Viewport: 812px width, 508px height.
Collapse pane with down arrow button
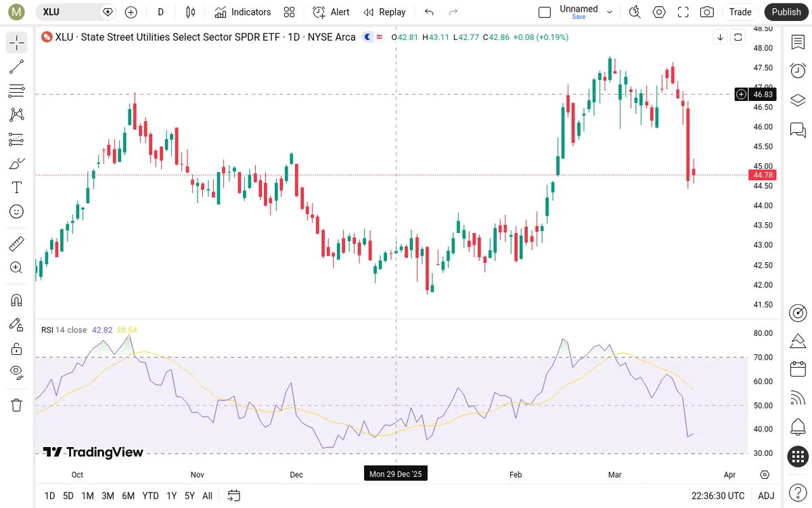click(721, 37)
